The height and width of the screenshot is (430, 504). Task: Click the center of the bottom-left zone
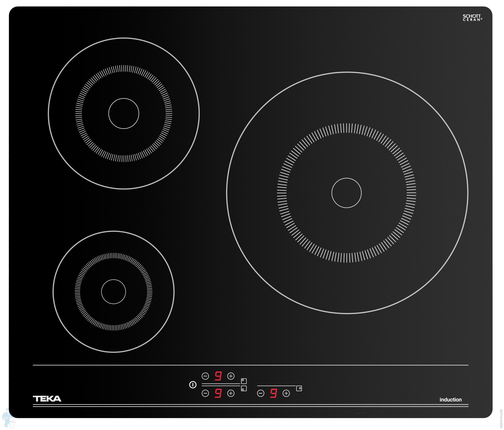pos(113,292)
